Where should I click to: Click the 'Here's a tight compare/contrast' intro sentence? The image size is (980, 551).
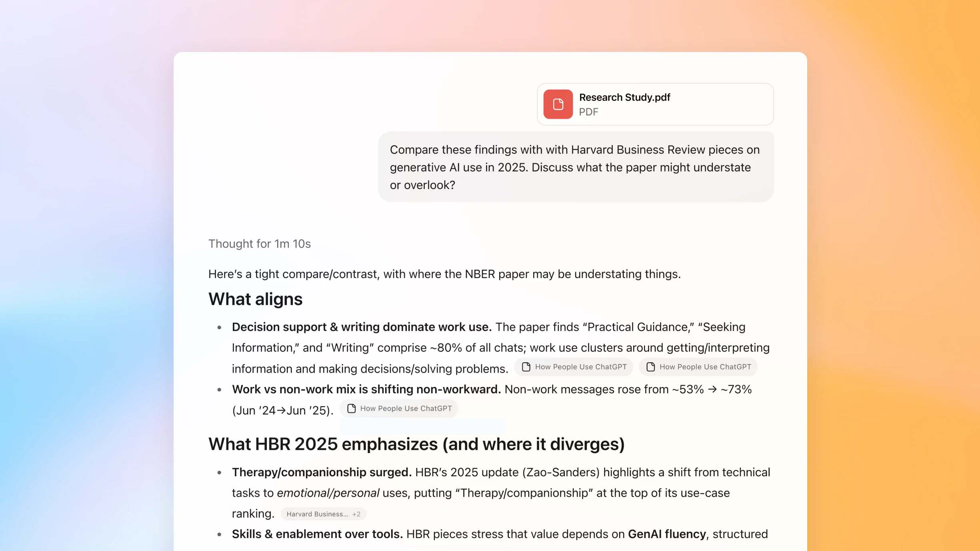pyautogui.click(x=444, y=274)
